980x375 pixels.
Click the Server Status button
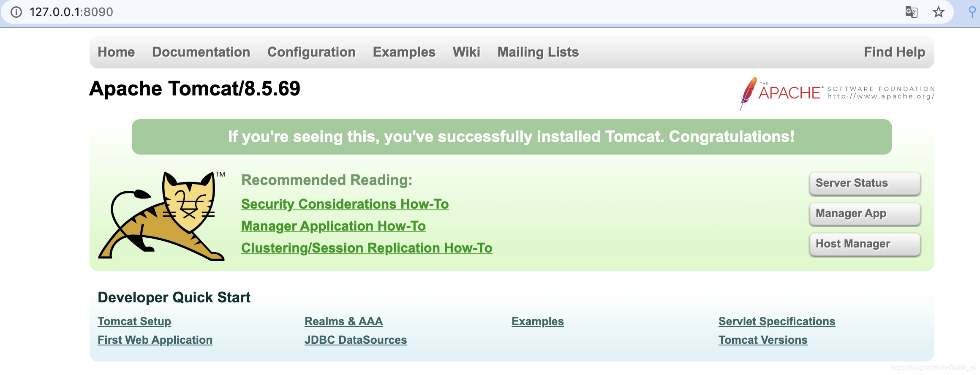[x=865, y=183]
